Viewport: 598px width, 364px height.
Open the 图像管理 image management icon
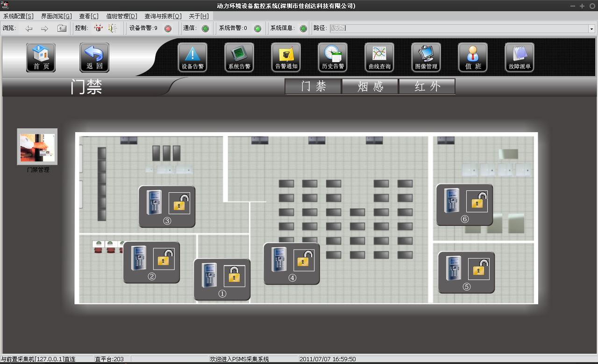[x=426, y=57]
